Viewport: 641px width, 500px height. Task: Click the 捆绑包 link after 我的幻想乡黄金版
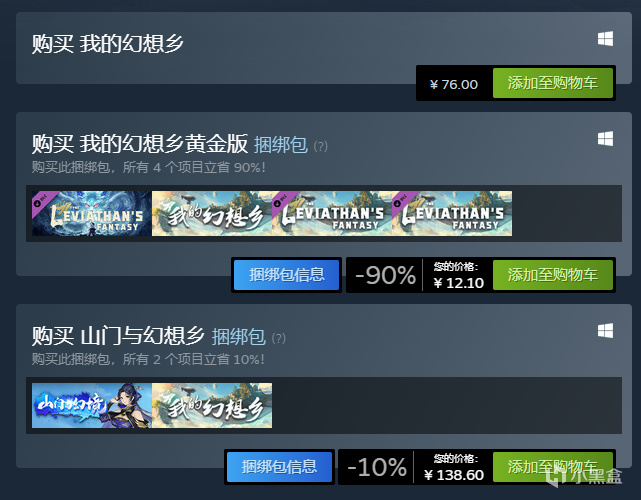[281, 145]
